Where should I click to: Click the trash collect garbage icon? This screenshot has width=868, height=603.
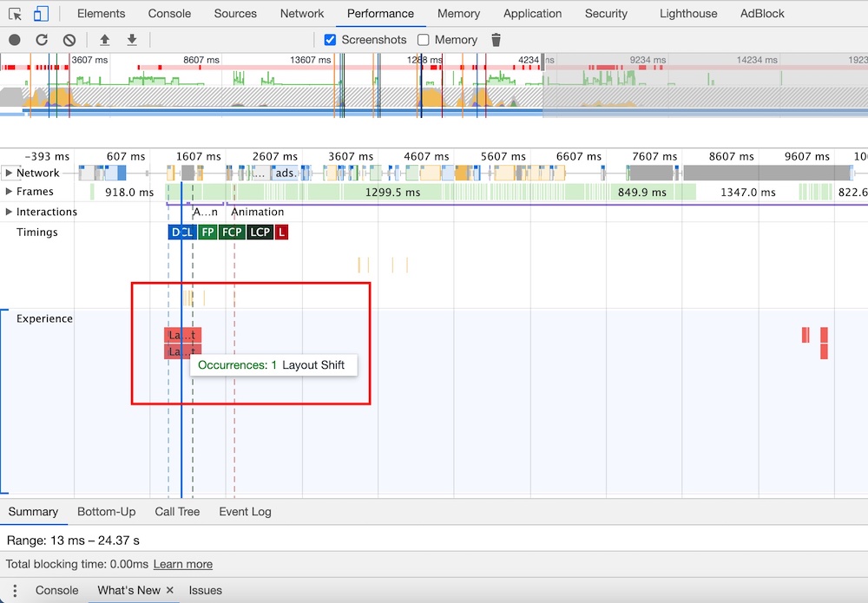click(x=496, y=40)
